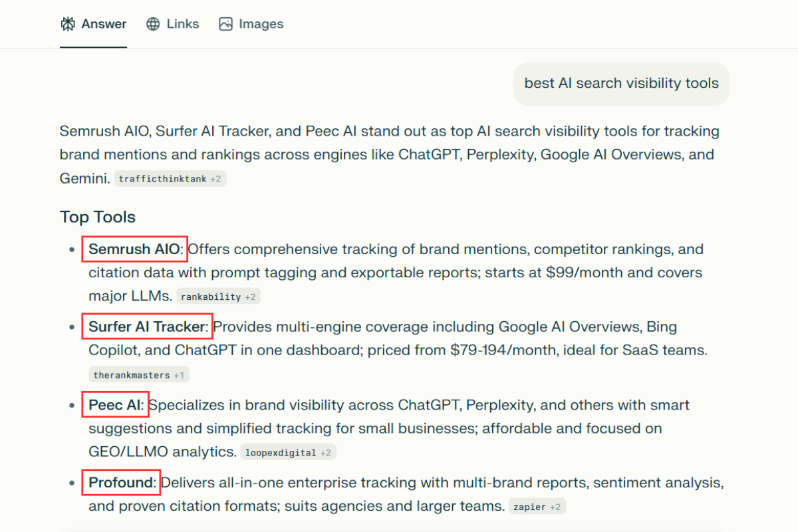
Task: Click the therankmasters citation chip
Action: [x=131, y=374]
